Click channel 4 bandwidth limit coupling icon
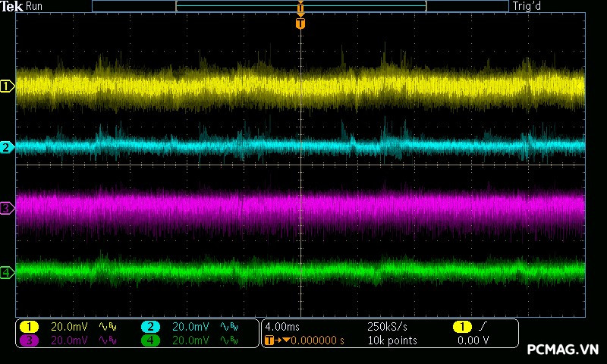This screenshot has height=364, width=607. 229,340
